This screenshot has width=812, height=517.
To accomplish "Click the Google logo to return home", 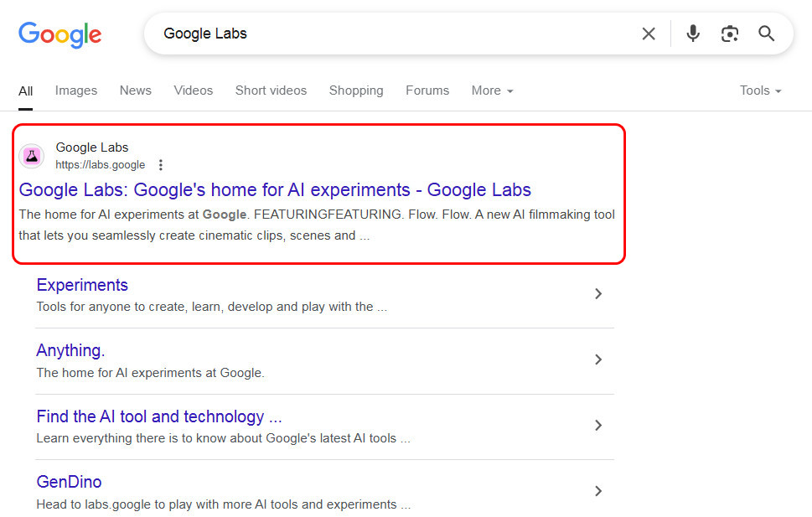I will click(59, 35).
